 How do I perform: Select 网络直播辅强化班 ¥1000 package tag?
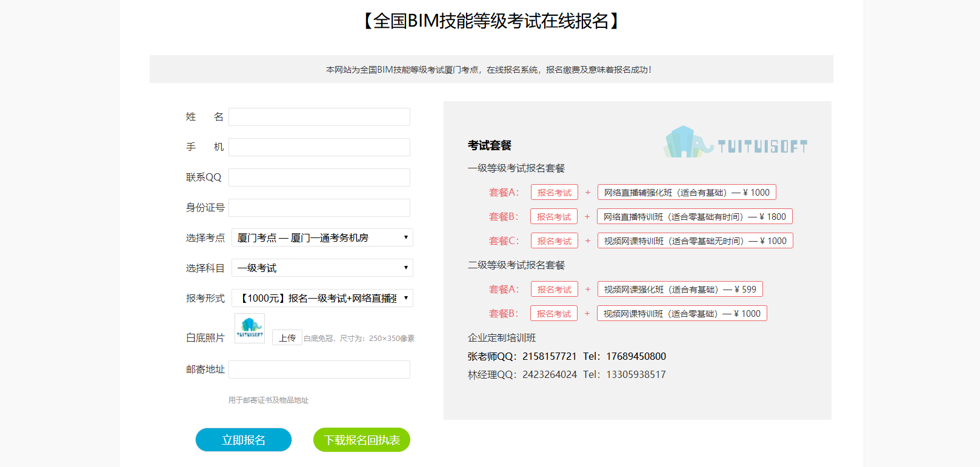[x=687, y=193]
